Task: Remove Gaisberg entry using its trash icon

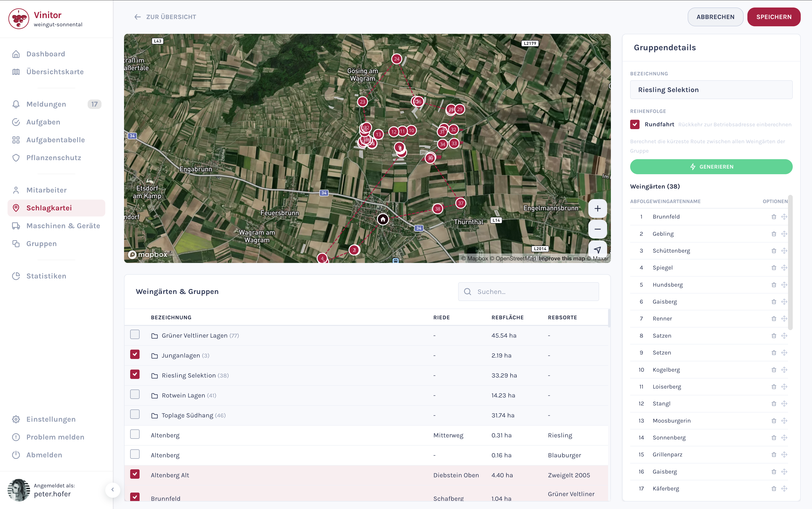Action: pos(774,301)
